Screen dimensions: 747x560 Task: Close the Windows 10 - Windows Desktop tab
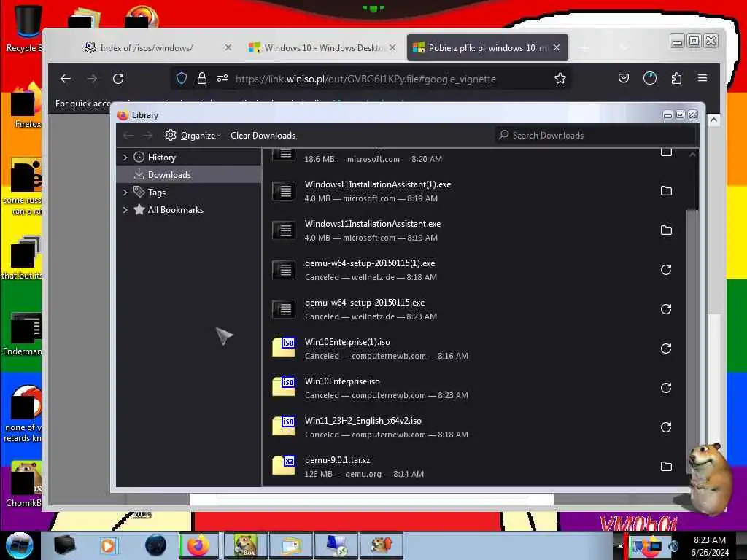(392, 47)
